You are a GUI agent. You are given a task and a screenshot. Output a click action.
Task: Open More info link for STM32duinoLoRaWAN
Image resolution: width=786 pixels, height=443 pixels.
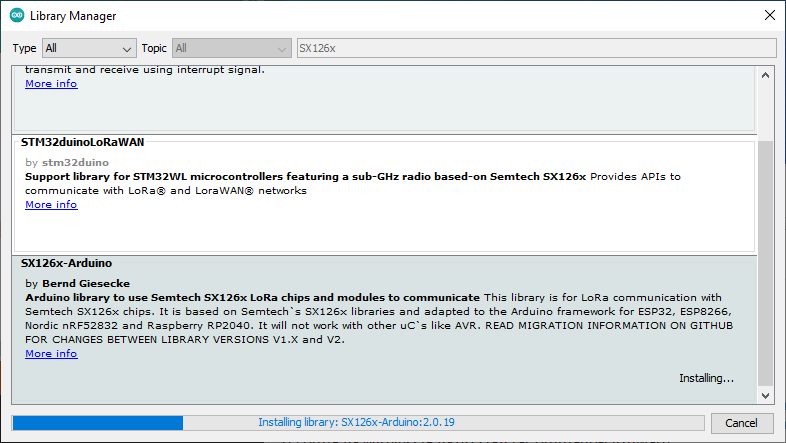click(x=51, y=204)
